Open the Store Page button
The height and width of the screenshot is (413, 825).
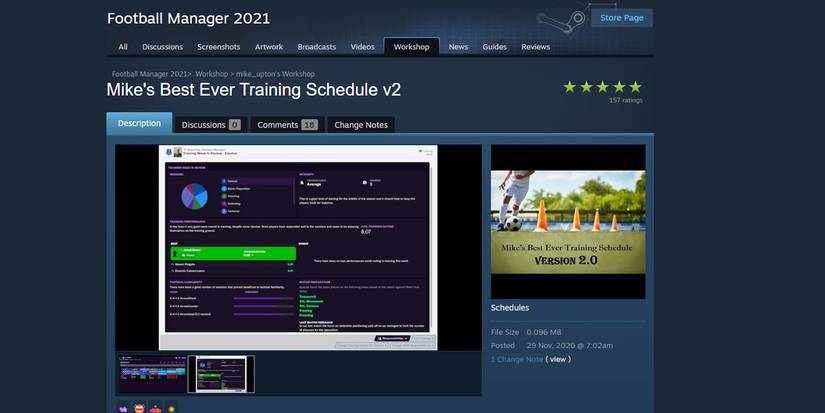click(621, 17)
